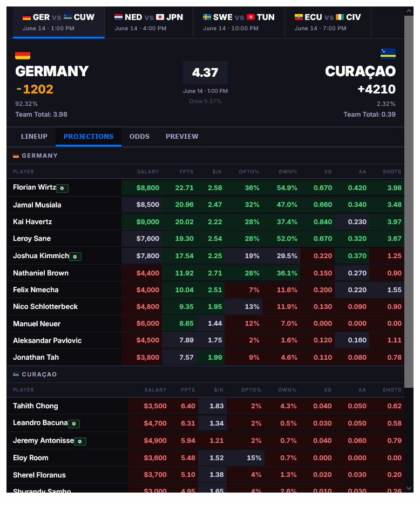420x505 pixels.
Task: Sort Curaçao table by SALARY column
Action: coord(155,390)
